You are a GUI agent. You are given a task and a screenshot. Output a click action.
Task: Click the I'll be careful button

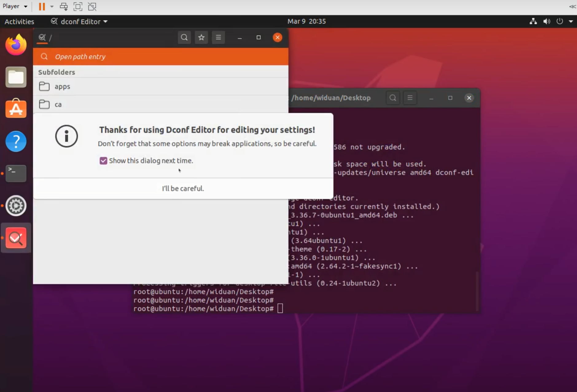(183, 188)
